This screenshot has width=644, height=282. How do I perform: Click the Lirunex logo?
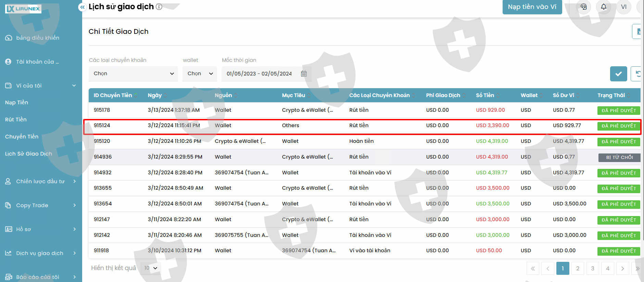[x=23, y=9]
